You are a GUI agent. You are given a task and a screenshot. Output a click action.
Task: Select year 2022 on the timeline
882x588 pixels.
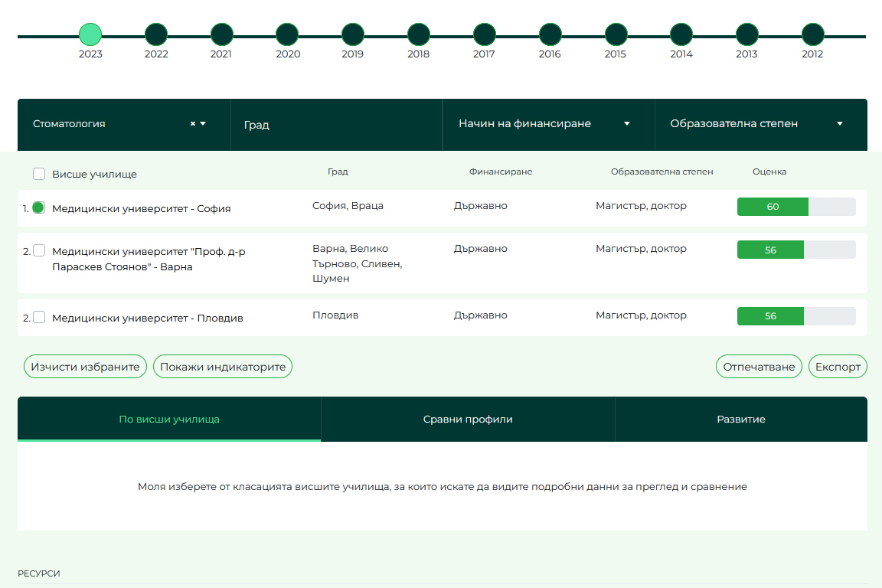[x=156, y=35]
